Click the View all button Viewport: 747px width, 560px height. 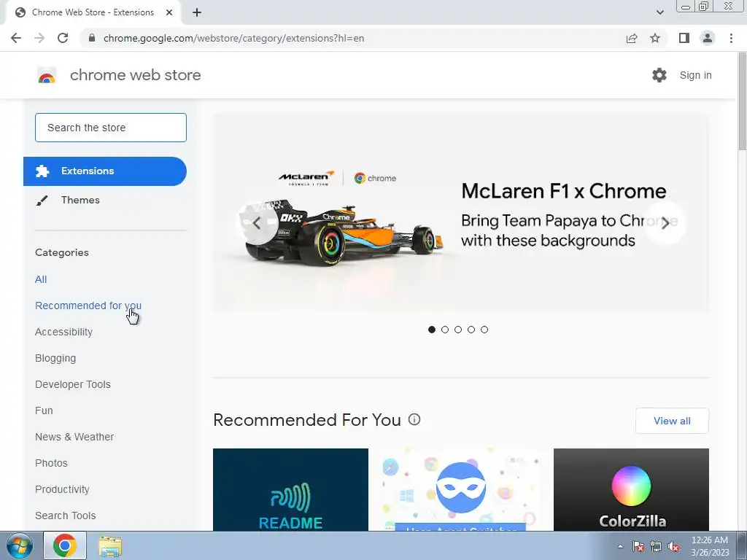[x=672, y=421]
